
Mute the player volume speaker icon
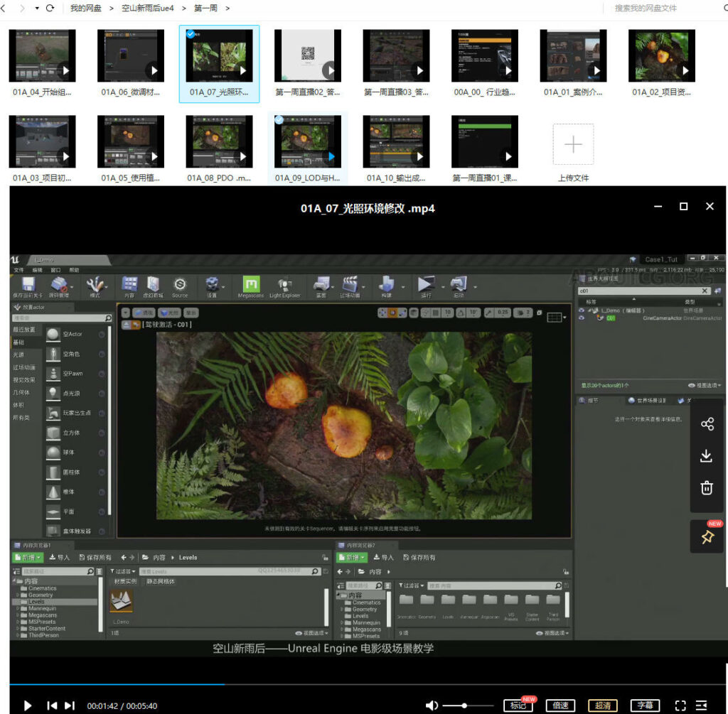432,705
